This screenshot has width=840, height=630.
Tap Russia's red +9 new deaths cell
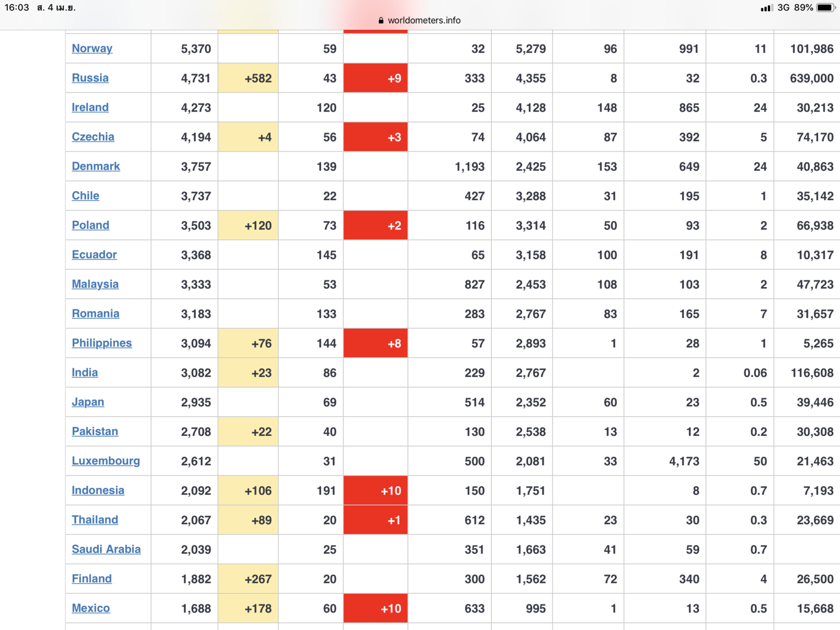pyautogui.click(x=376, y=78)
